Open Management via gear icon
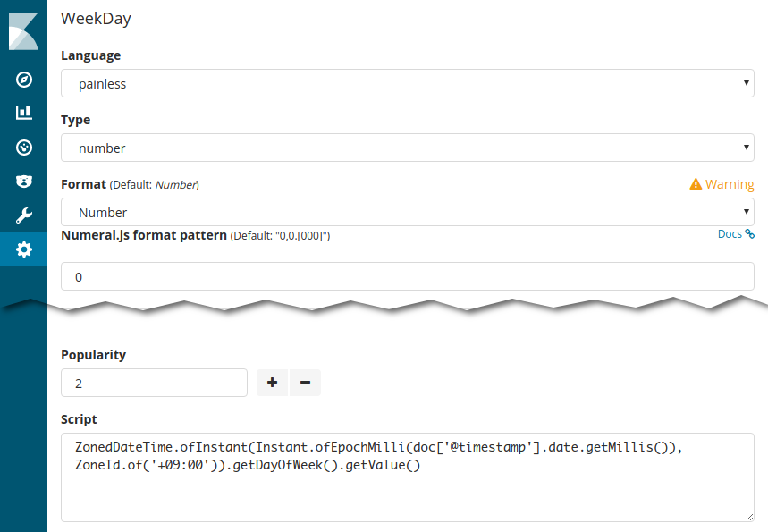The image size is (768, 532). coord(24,249)
